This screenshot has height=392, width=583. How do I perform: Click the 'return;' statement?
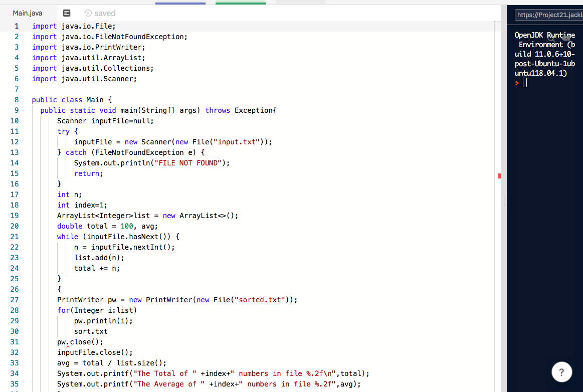pos(89,173)
